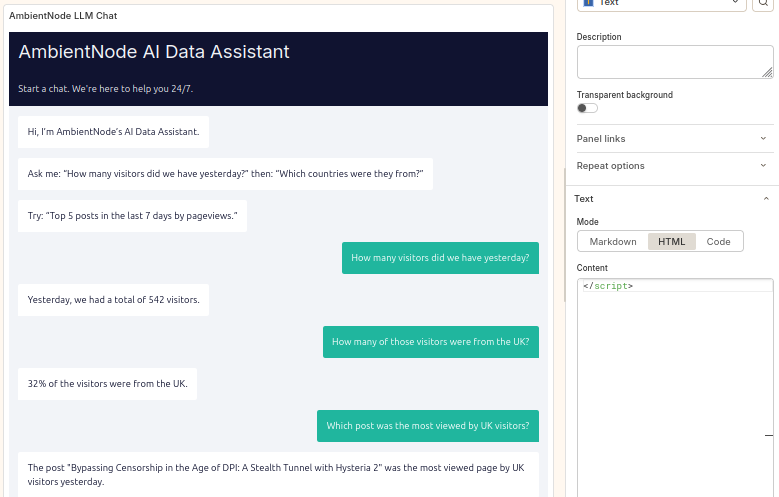Screen dimensions: 779x497
Task: Click the Description text box
Action: pos(674,61)
